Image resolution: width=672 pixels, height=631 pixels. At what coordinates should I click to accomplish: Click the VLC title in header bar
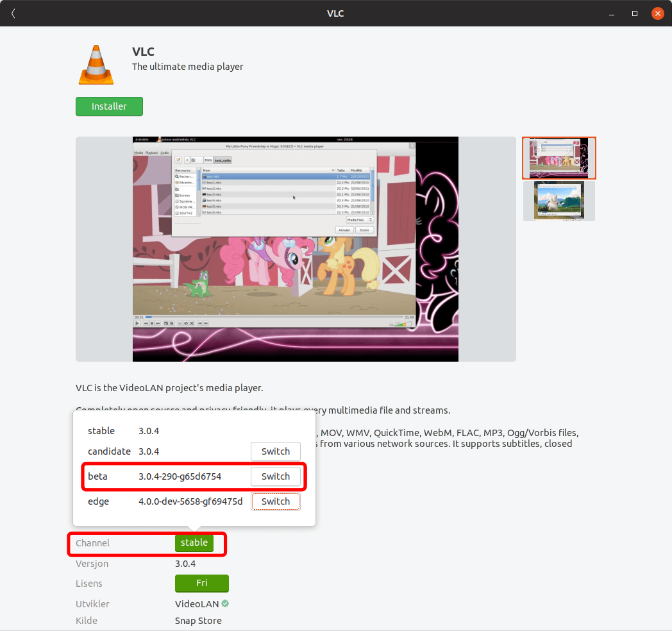pyautogui.click(x=335, y=13)
